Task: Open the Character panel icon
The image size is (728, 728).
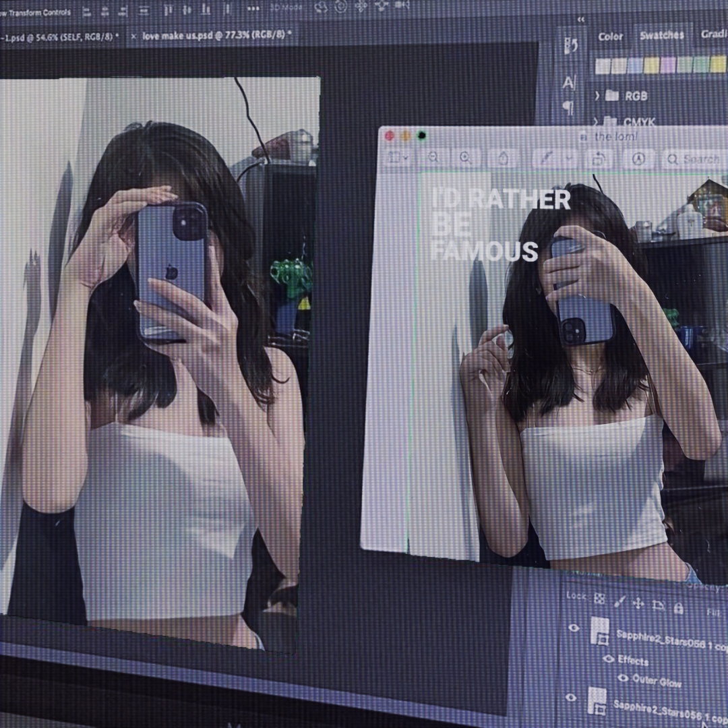Action: point(569,83)
